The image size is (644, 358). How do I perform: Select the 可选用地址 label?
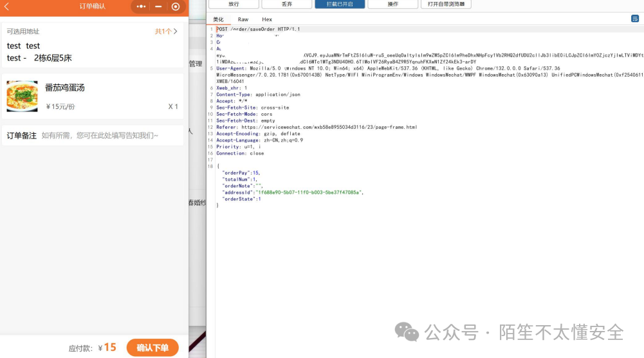[23, 32]
